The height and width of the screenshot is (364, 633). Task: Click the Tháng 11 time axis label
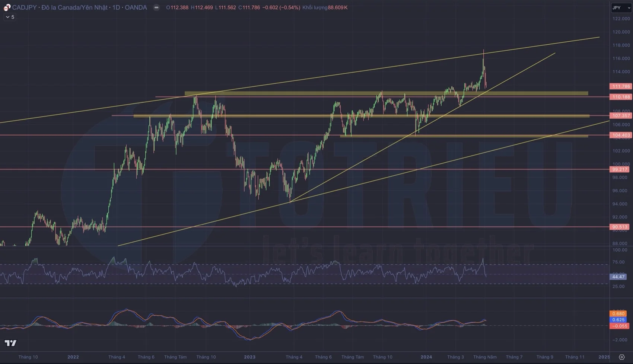click(575, 357)
